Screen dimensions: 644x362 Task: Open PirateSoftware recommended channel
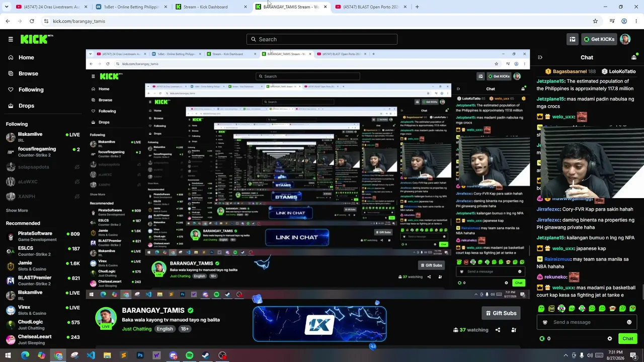[x=43, y=236]
